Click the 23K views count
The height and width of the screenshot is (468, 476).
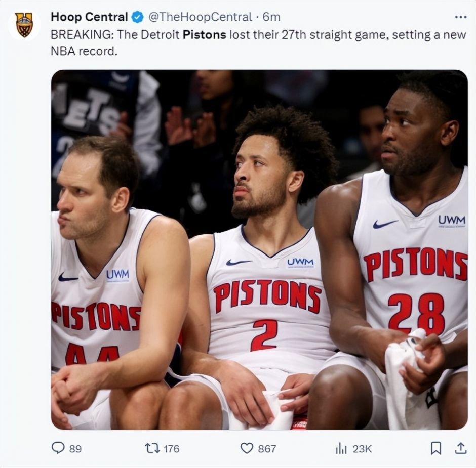tap(362, 449)
